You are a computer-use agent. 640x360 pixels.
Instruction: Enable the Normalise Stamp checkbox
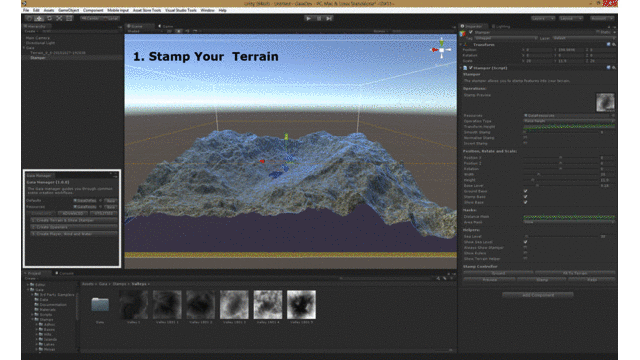525,138
